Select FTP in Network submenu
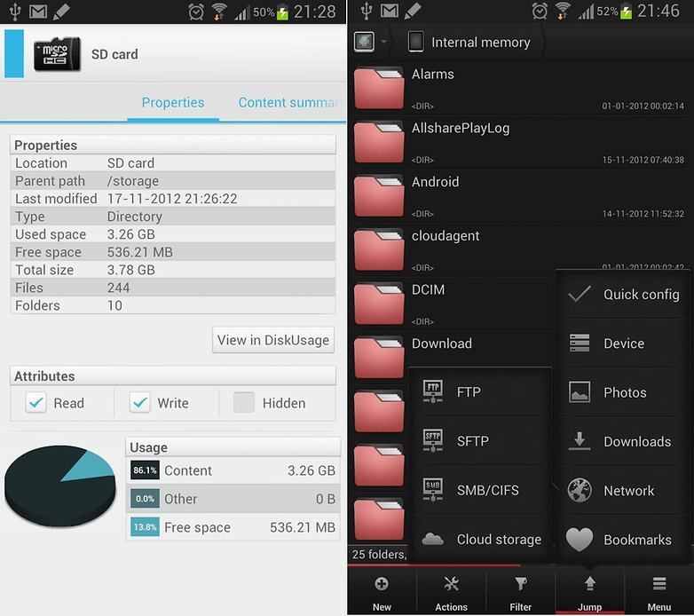Viewport: 694px width, 616px height. coord(480,392)
